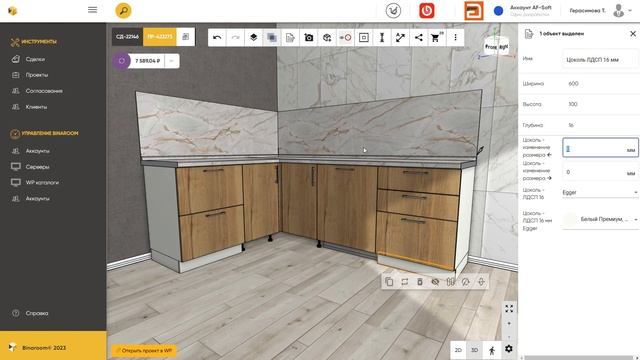The image size is (640, 360).
Task: Open the Egger manufacturer dropdown
Action: pos(600,192)
